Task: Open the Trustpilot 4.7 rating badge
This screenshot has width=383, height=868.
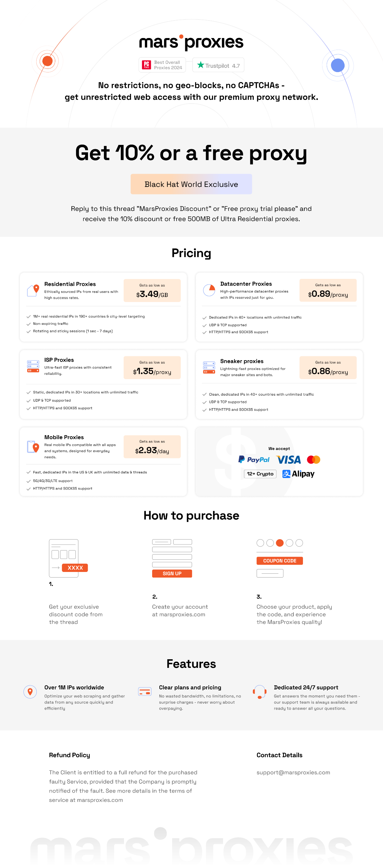Action: (218, 65)
